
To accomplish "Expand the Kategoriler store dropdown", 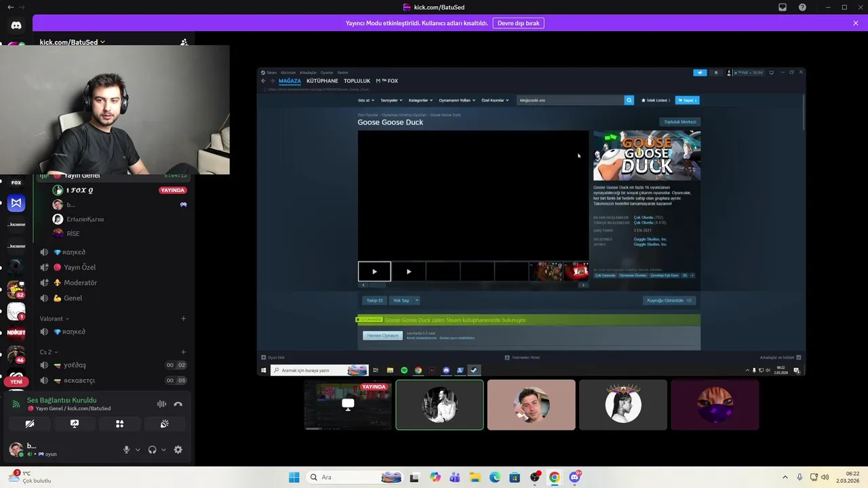I will tap(420, 100).
